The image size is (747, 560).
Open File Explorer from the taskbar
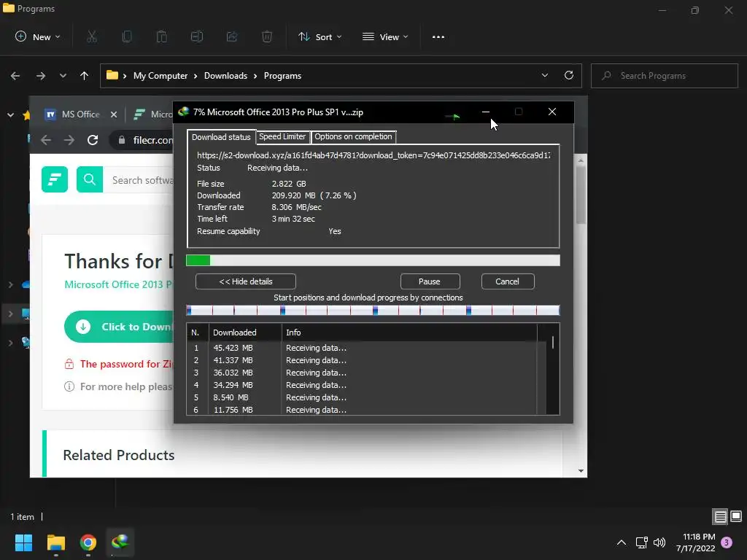click(x=55, y=542)
